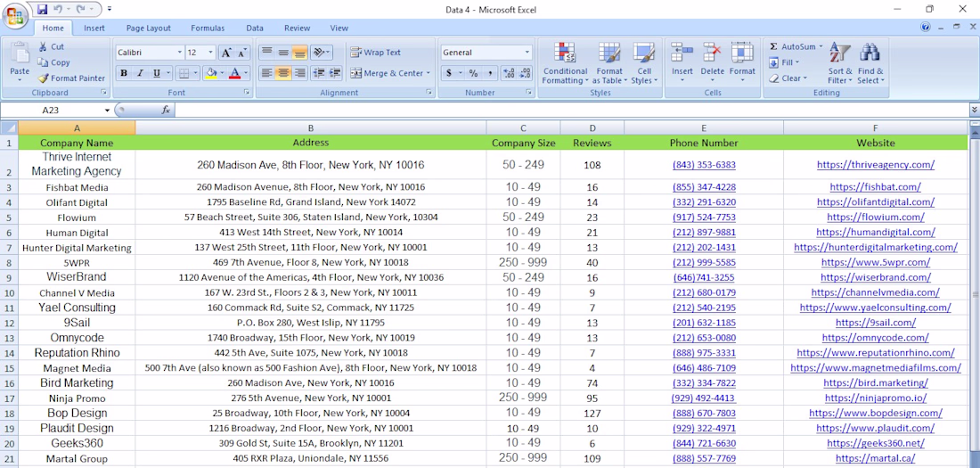Open fill color dropdown arrow
Screen dimensions: 980x468
223,73
